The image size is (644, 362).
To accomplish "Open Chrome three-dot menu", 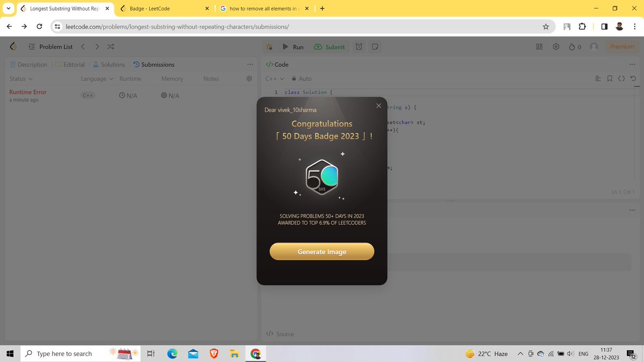I will click(634, 26).
